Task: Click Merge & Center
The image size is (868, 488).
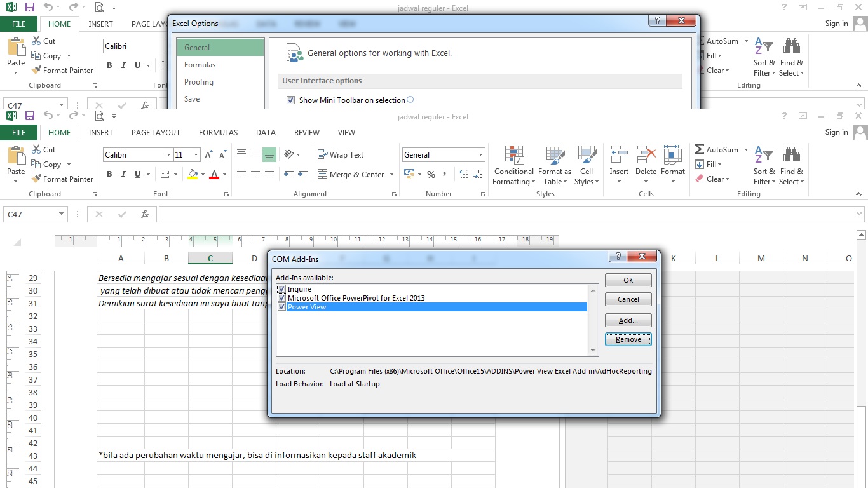Action: click(350, 174)
